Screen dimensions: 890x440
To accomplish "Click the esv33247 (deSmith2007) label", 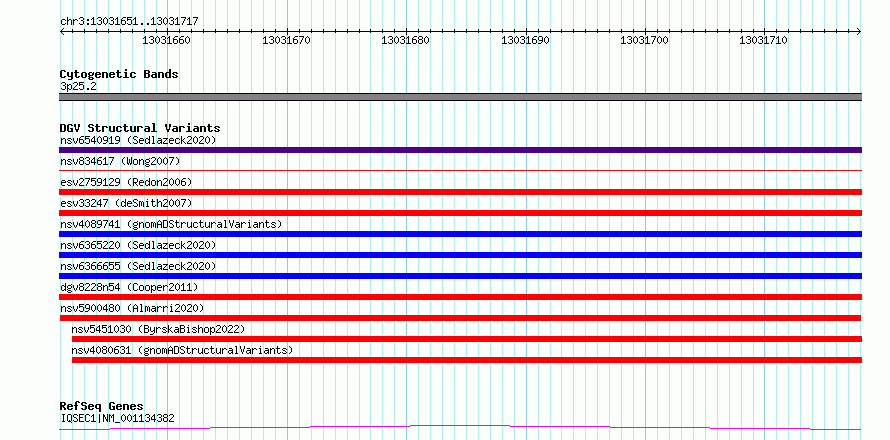I will [x=126, y=203].
